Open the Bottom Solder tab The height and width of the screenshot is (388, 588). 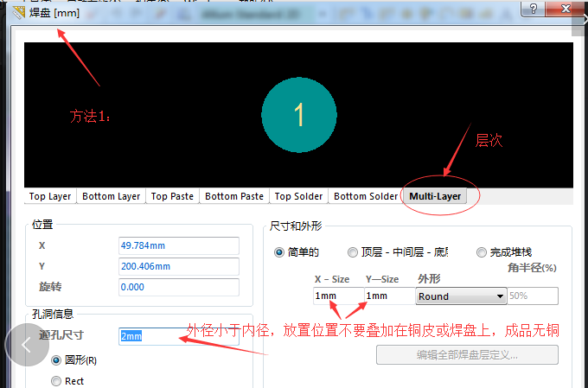pos(366,196)
